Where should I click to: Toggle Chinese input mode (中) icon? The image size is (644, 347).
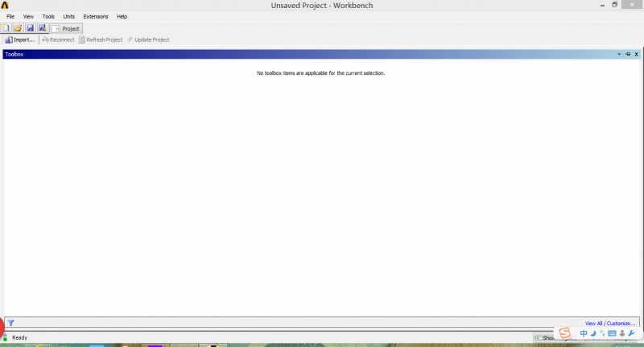[583, 333]
